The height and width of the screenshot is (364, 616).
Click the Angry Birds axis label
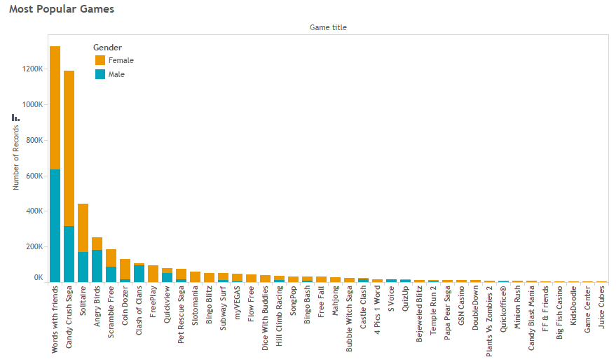click(x=97, y=307)
